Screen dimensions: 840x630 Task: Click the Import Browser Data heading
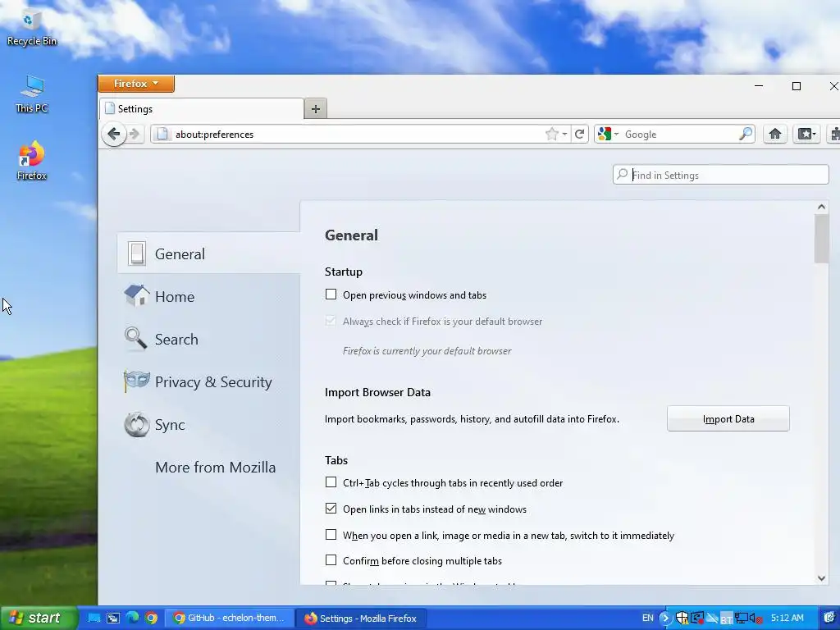click(377, 392)
